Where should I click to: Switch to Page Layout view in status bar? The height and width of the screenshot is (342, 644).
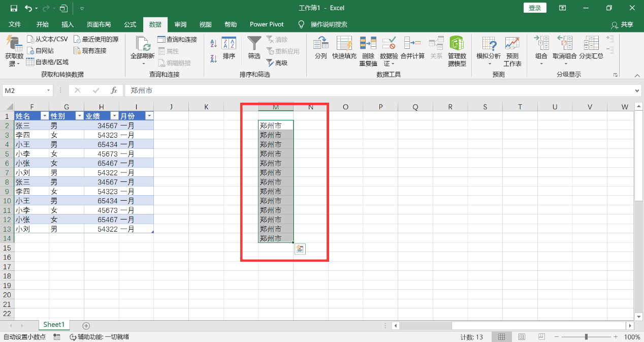click(x=522, y=337)
